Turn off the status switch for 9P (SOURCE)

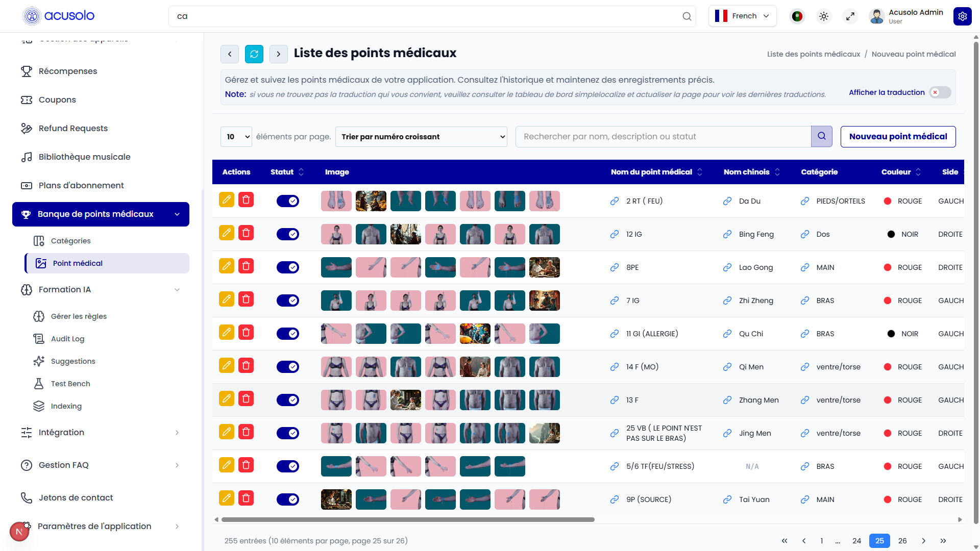287,499
